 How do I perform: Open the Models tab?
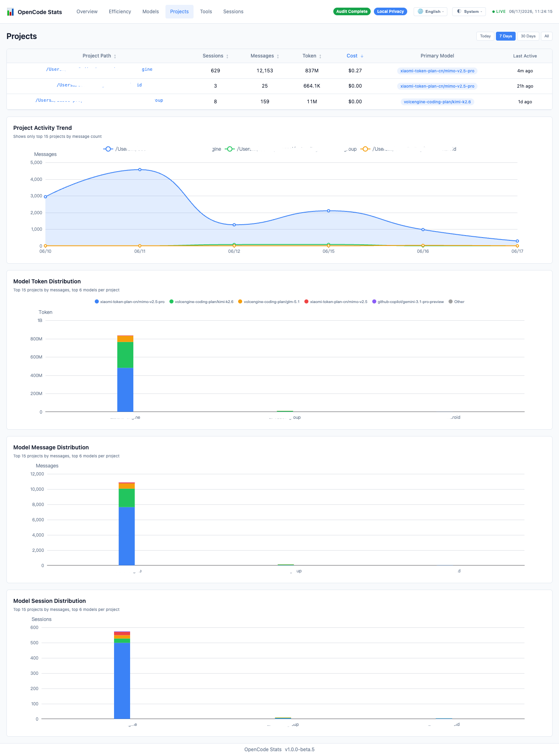151,12
